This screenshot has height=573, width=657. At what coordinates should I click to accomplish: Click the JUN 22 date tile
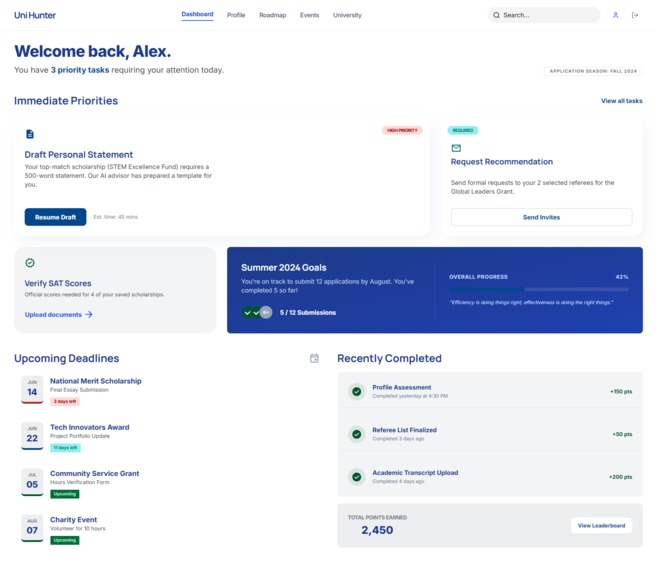click(32, 436)
